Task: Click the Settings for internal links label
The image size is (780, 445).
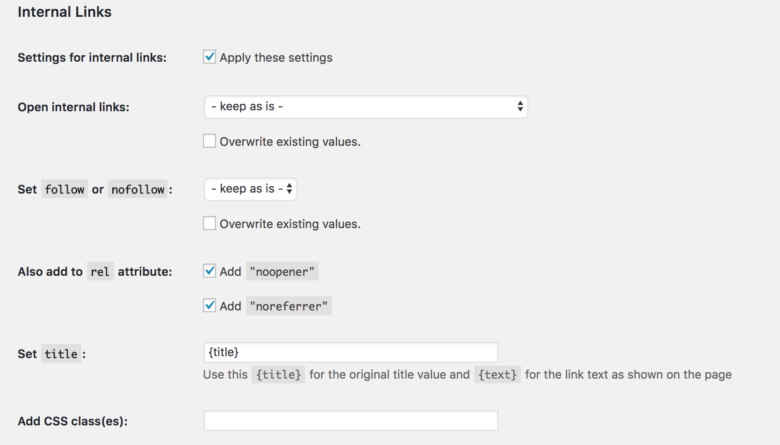Action: pos(92,58)
